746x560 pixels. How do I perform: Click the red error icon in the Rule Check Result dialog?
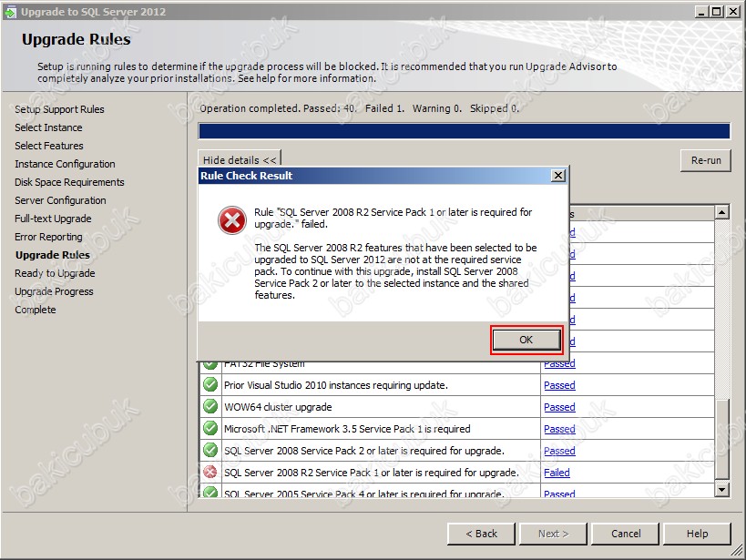pos(231,220)
